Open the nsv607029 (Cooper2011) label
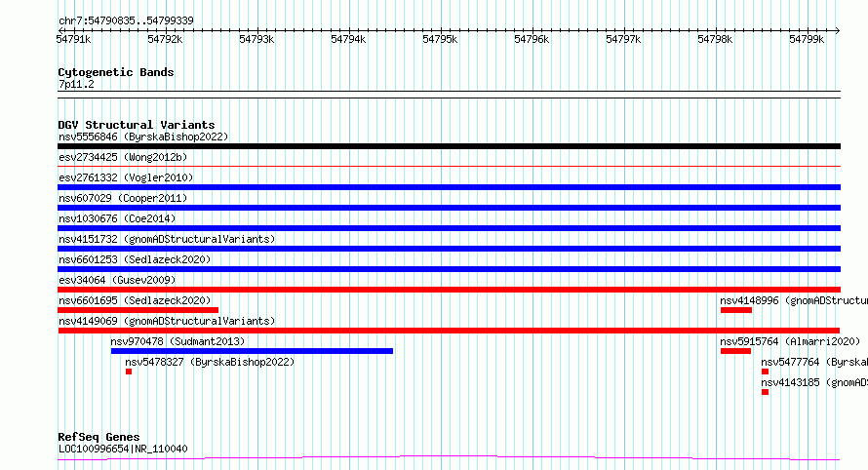Screen dimensions: 868x470 click(x=123, y=198)
